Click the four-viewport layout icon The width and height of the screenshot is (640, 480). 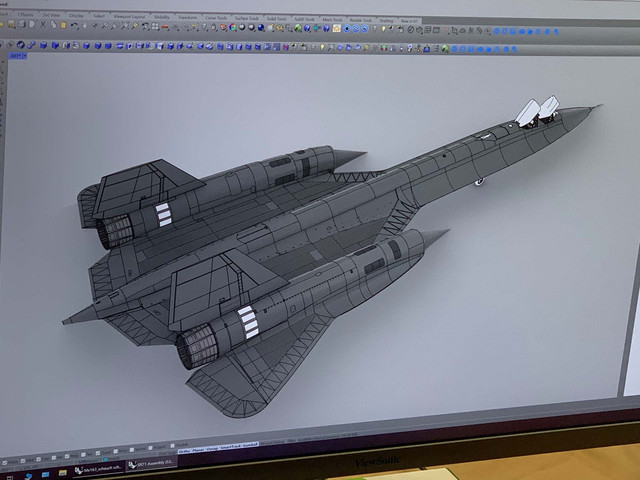[155, 27]
